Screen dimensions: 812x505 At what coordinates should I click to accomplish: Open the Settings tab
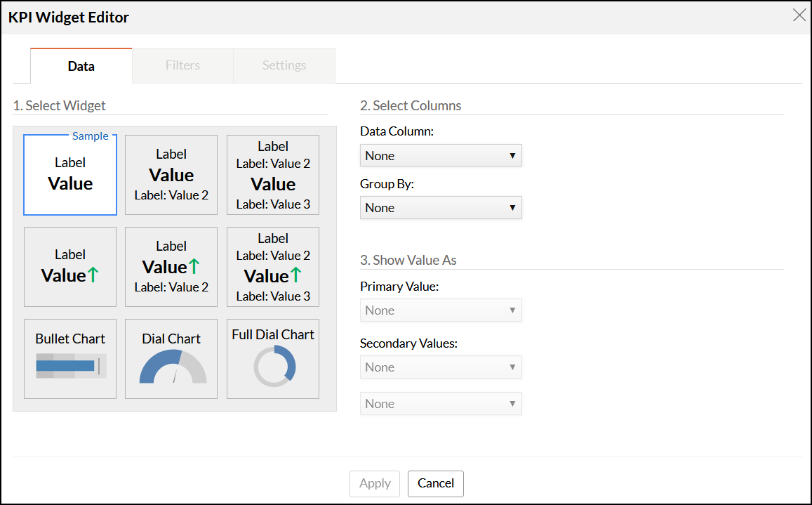pos(284,65)
